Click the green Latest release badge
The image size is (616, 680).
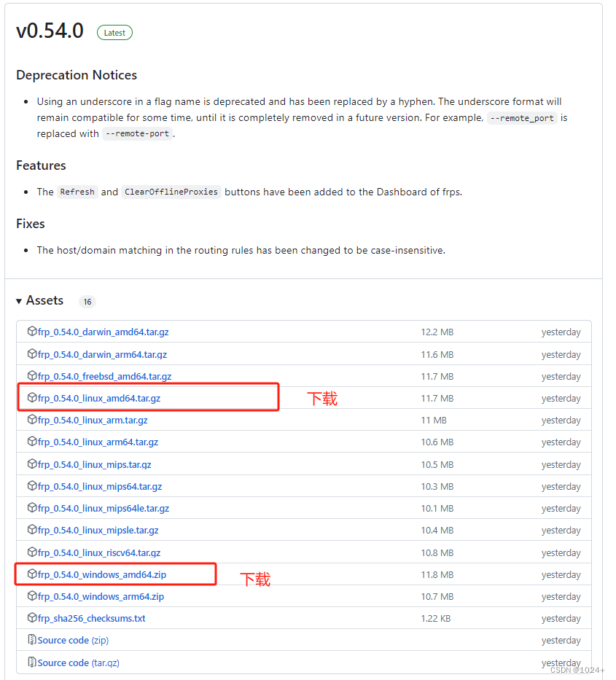[114, 33]
